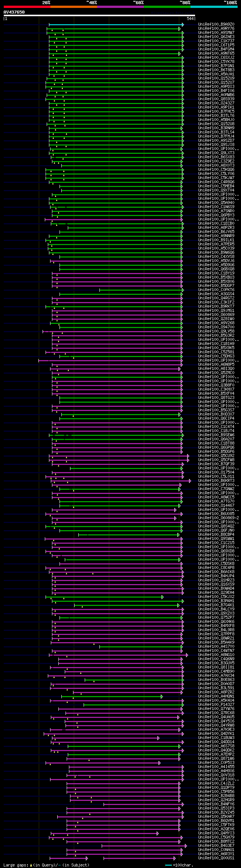Select the UniRef100_B4FGM4 label

pyautogui.click(x=216, y=49)
